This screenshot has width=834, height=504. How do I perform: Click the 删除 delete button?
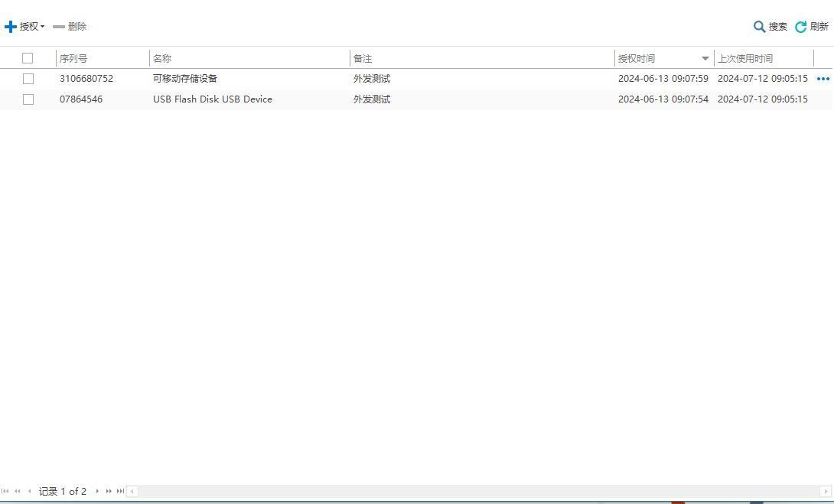click(70, 26)
